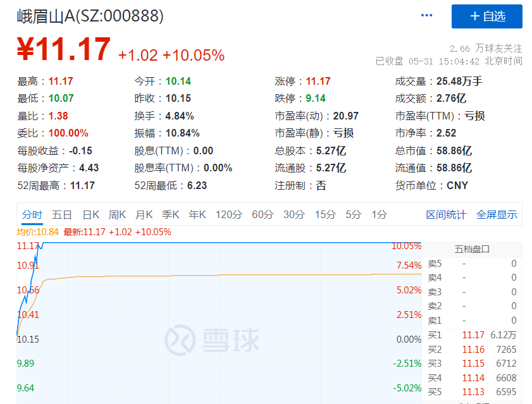Click the 市净率 value 2.52
This screenshot has height=404, width=532.
pos(446,133)
